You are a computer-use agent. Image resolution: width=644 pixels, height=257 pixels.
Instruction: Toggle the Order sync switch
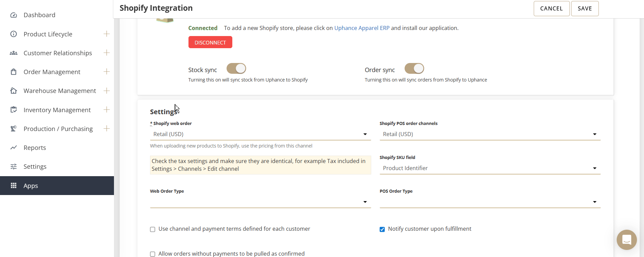tap(414, 69)
